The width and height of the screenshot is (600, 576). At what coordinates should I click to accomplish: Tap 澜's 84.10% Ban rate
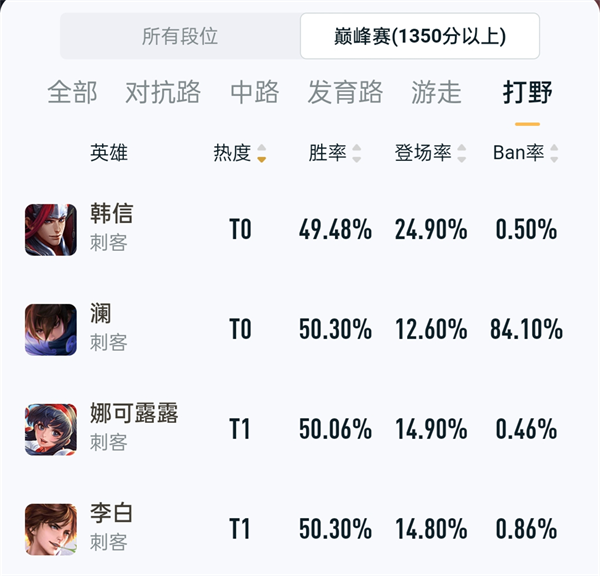coord(526,329)
